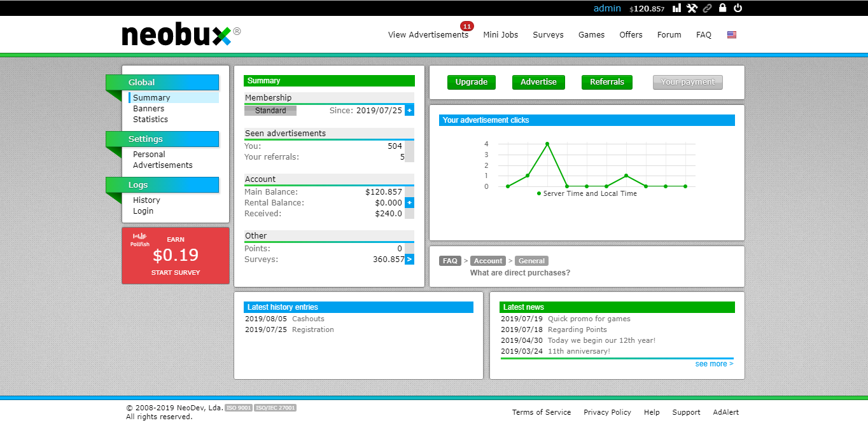Open the admin profile link
868x423 pixels.
pyautogui.click(x=607, y=8)
